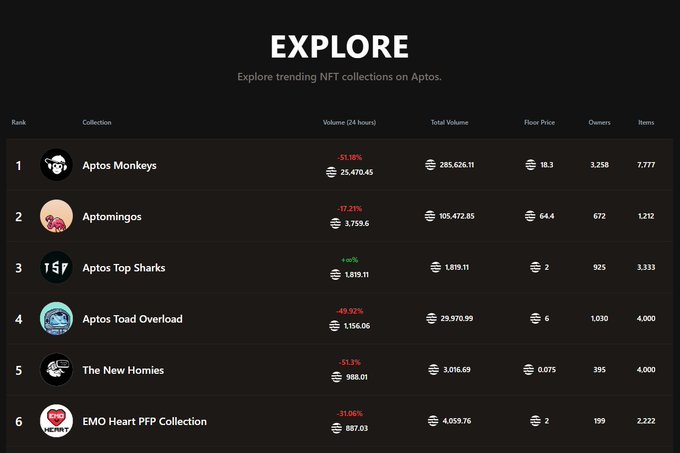Image resolution: width=680 pixels, height=453 pixels.
Task: Sort by Floor Price column header
Action: (539, 122)
